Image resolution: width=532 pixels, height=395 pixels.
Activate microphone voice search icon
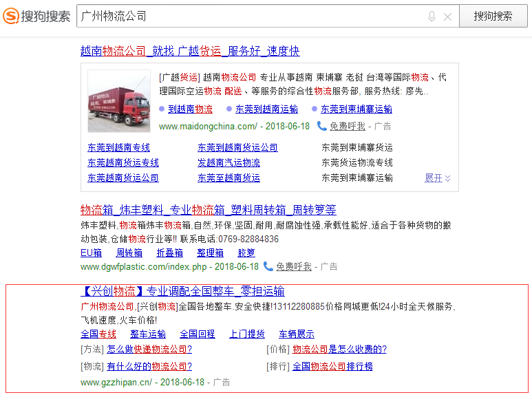click(x=432, y=17)
